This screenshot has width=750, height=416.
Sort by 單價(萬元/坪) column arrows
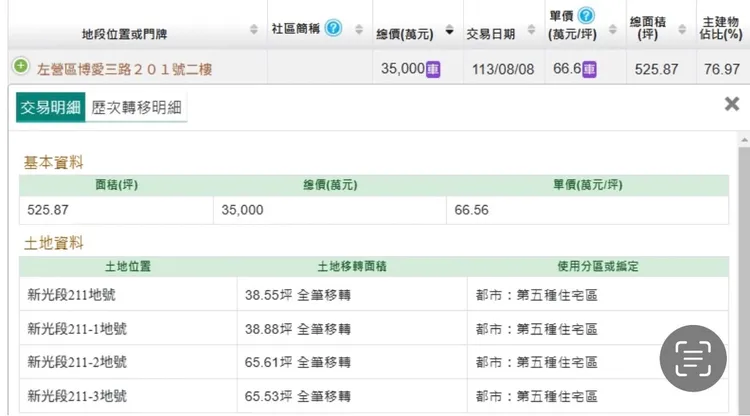coord(613,29)
